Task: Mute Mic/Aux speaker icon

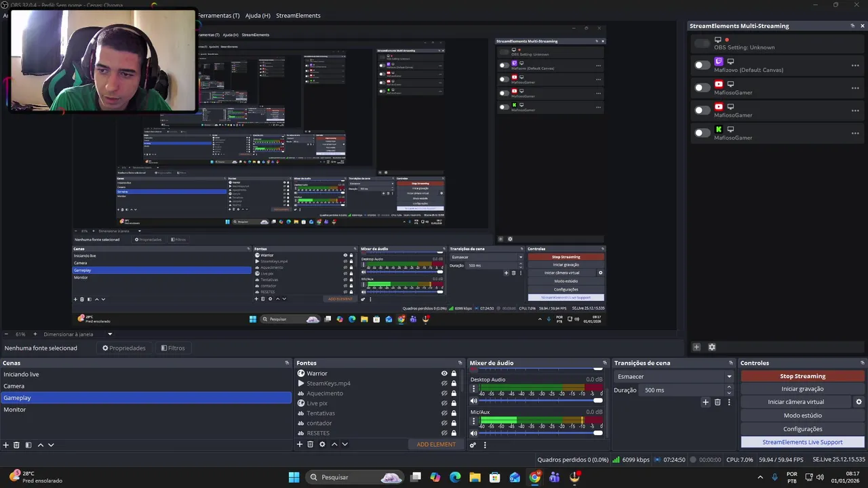Action: (474, 433)
